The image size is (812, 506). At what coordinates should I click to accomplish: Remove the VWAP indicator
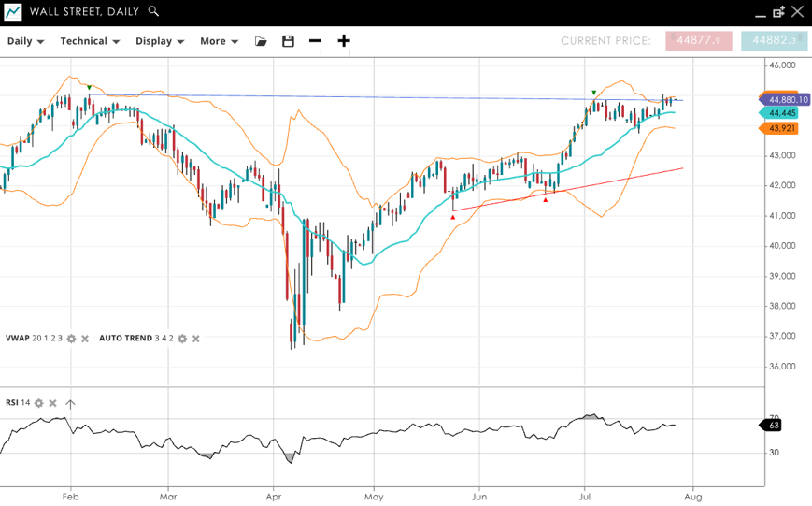coord(85,339)
